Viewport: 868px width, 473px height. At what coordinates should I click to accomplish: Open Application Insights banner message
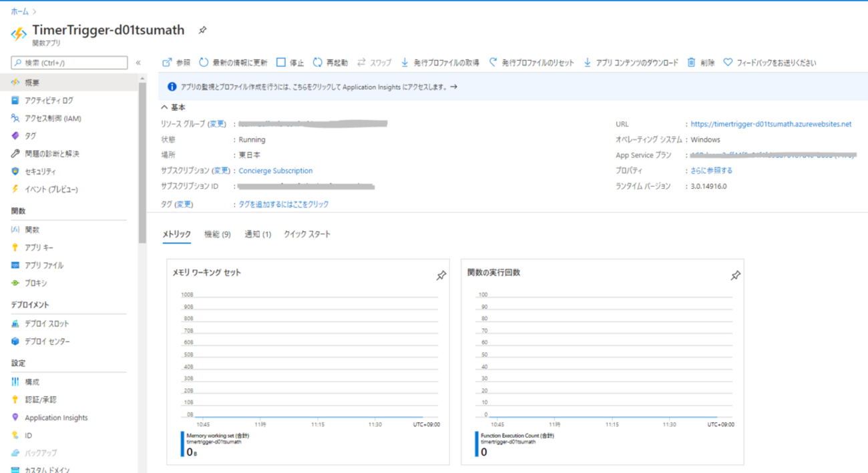point(319,87)
